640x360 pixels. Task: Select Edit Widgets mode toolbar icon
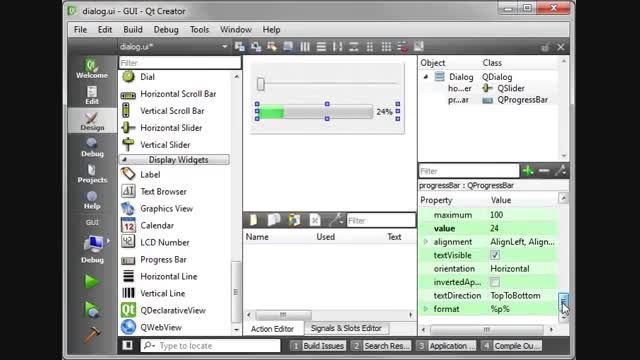tap(240, 47)
